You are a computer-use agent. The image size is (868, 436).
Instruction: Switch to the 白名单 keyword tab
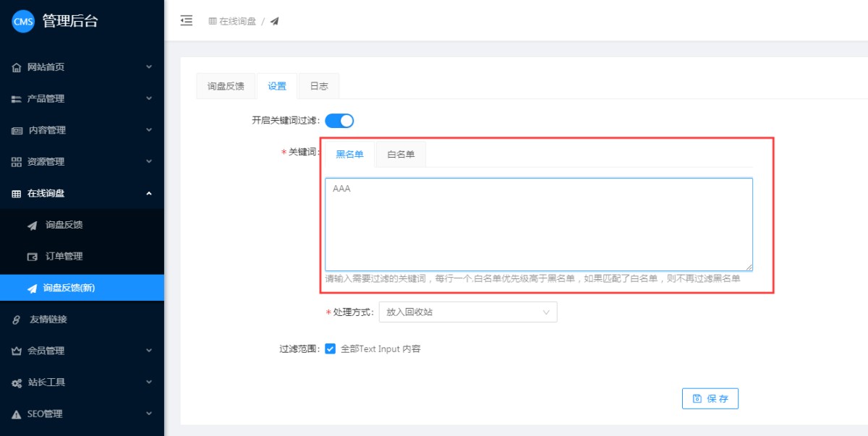(401, 154)
